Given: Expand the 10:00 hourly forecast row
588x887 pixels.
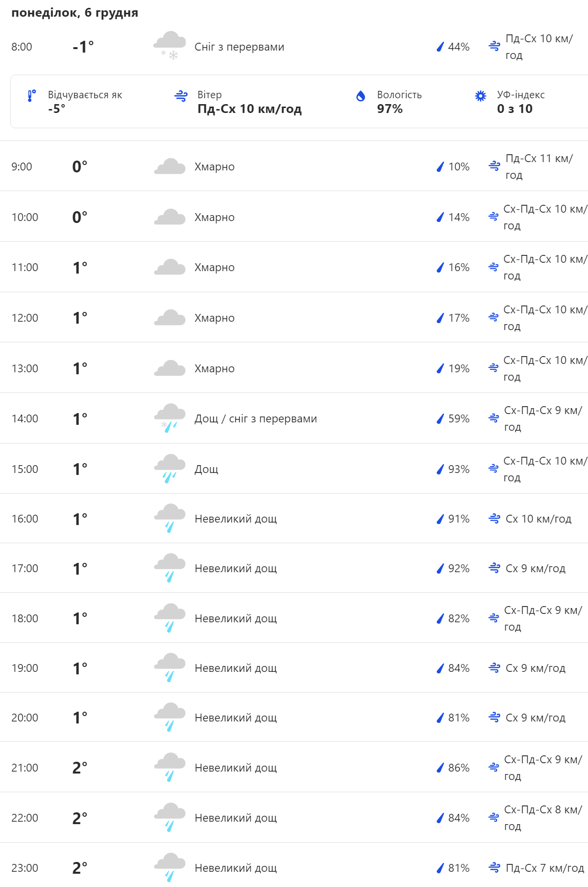Looking at the screenshot, I should pos(294,217).
